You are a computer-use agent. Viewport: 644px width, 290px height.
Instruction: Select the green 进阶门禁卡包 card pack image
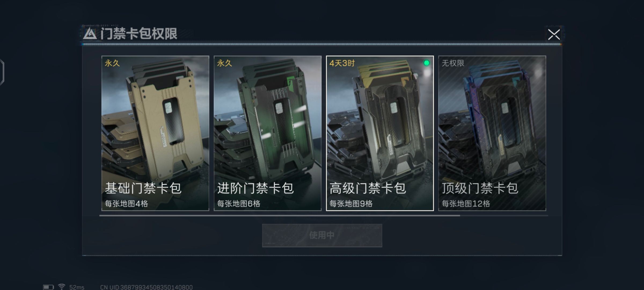(268, 133)
